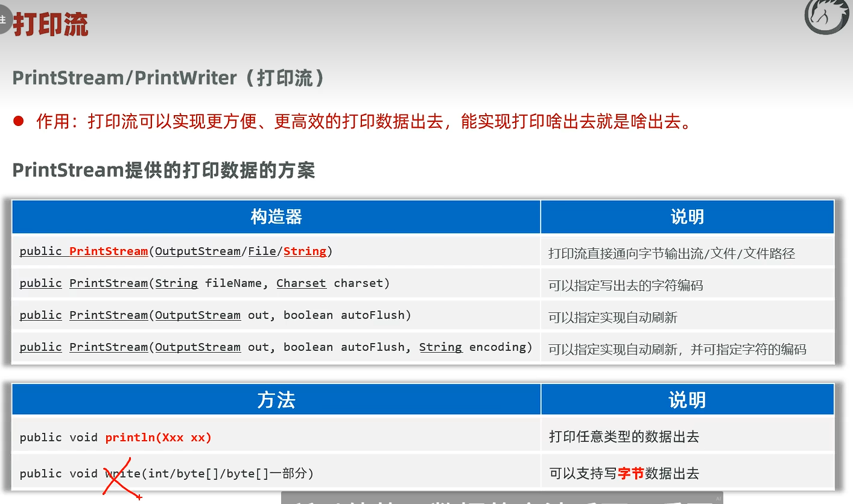Click the heading PrintStream提供的打印数据的方案
The image size is (853, 504).
pyautogui.click(x=163, y=171)
